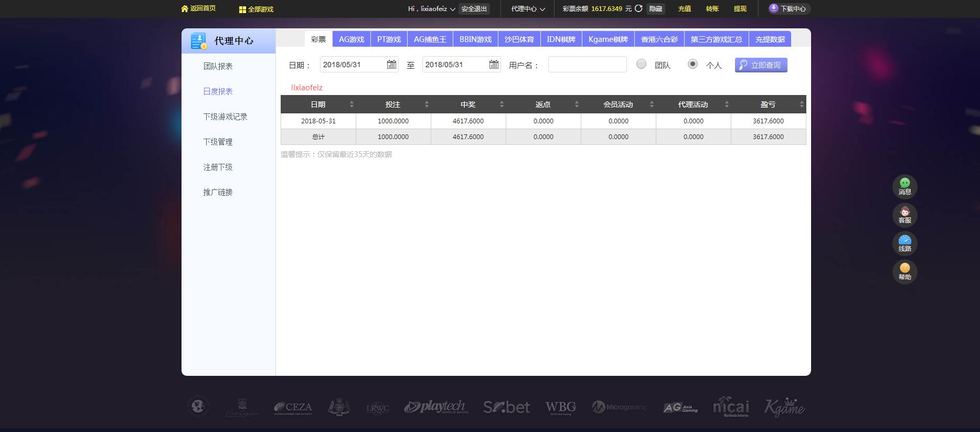The image size is (980, 432).
Task: Switch to the AG游戏 tab
Action: (x=351, y=39)
